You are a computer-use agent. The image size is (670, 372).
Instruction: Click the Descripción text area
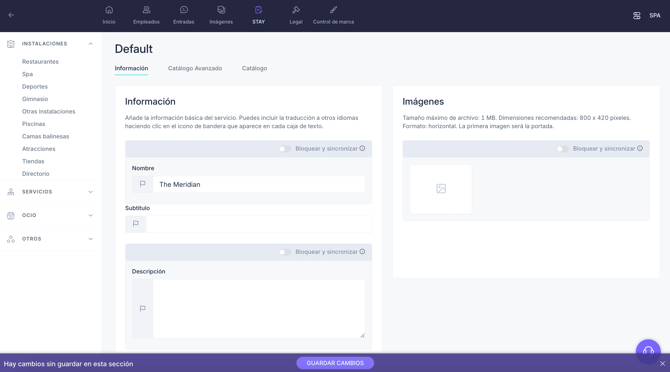[259, 308]
